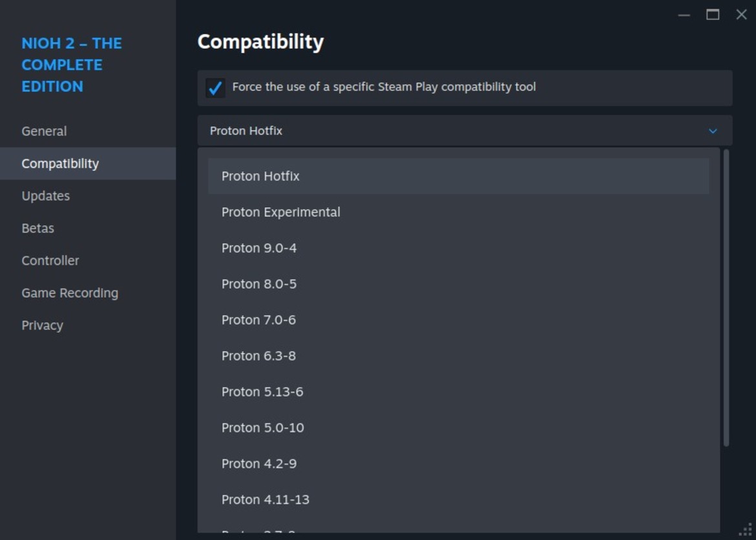Screen dimensions: 756x540
Task: Maximize the properties window
Action: click(713, 14)
